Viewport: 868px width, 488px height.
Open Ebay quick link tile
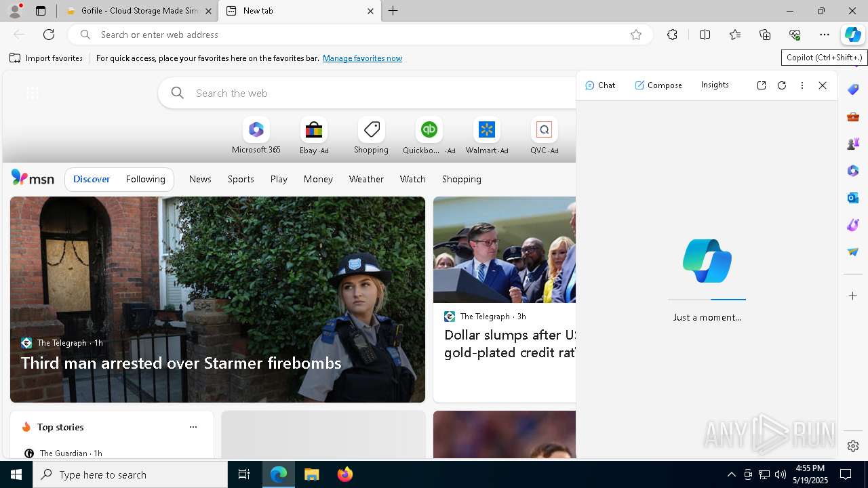(x=313, y=136)
